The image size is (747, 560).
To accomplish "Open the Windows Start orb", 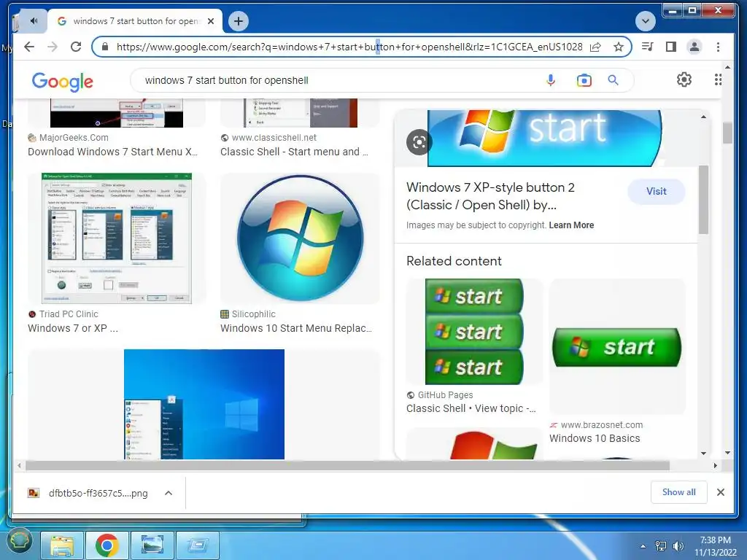I will [x=19, y=541].
